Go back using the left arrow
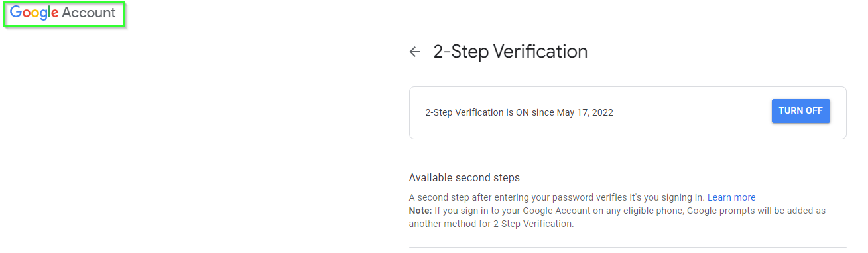The width and height of the screenshot is (868, 253). [x=415, y=52]
